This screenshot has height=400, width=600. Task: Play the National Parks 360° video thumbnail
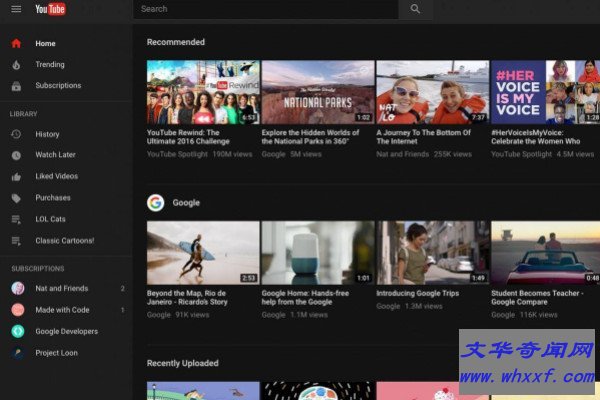(x=317, y=92)
